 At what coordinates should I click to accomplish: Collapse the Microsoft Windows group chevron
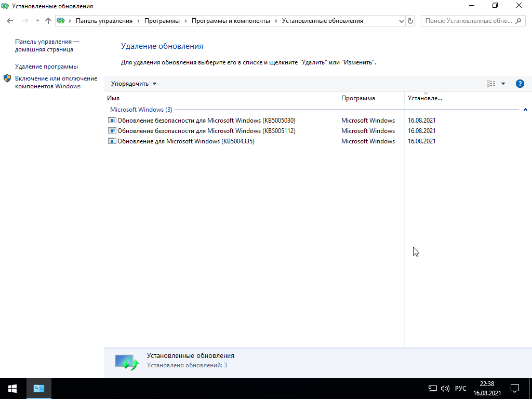[525, 110]
